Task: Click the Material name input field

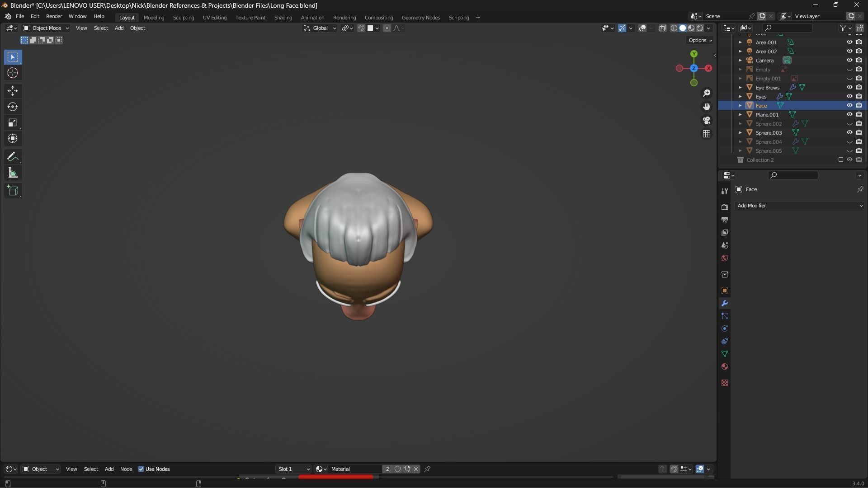Action: 355,469
